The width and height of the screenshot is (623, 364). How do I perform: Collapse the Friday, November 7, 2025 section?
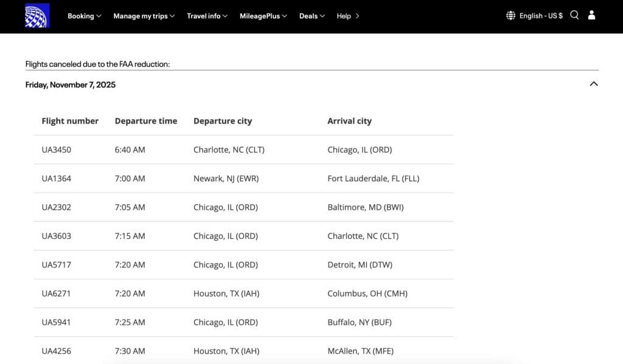594,84
